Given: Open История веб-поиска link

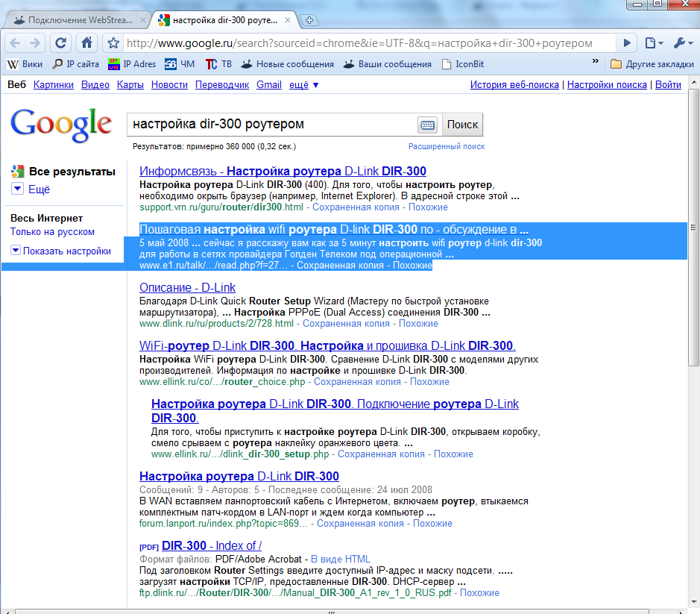Looking at the screenshot, I should (514, 85).
